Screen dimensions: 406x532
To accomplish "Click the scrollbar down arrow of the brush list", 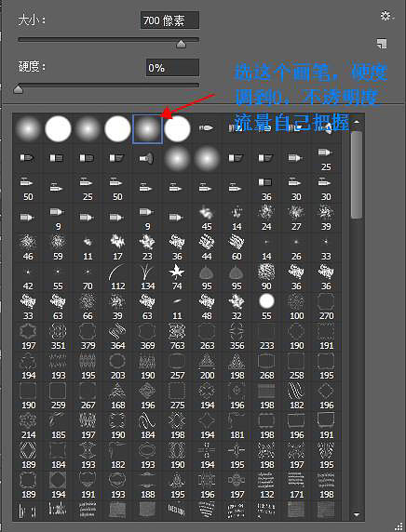I will pos(357,514).
